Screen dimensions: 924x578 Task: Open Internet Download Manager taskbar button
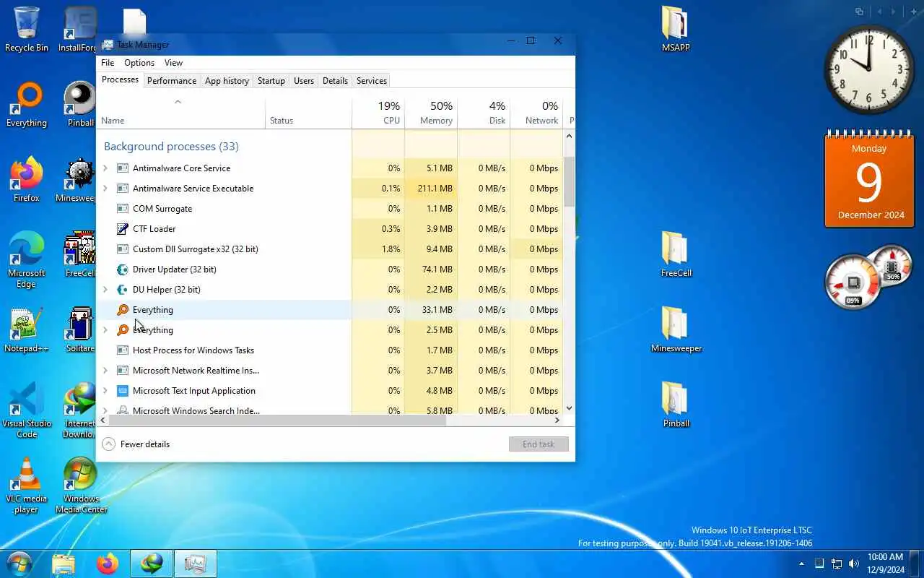click(x=152, y=564)
